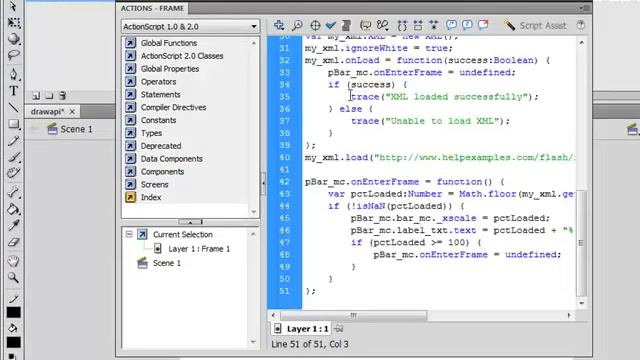Apply block comment

451,25
